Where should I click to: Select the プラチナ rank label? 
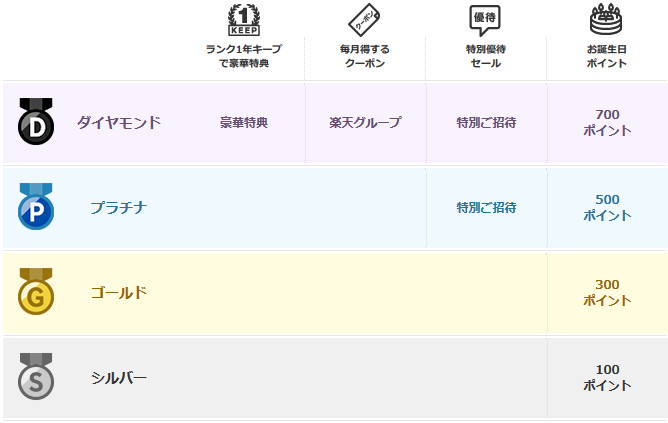pyautogui.click(x=119, y=208)
